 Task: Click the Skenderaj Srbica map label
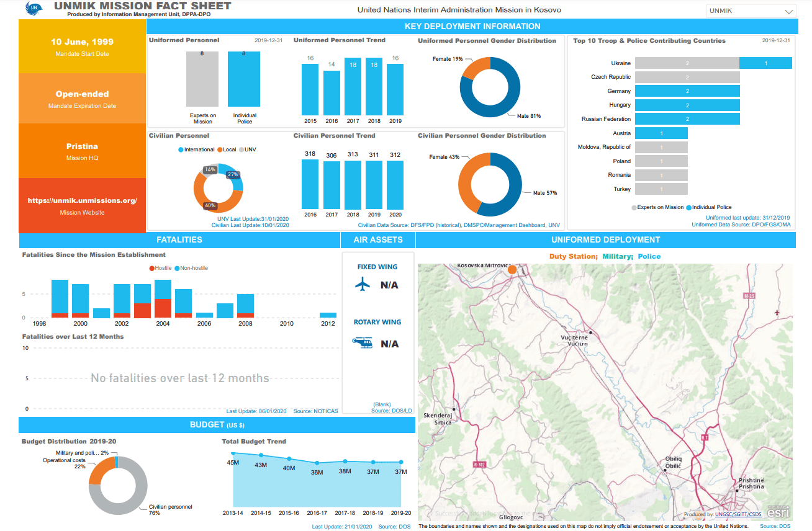pyautogui.click(x=439, y=419)
